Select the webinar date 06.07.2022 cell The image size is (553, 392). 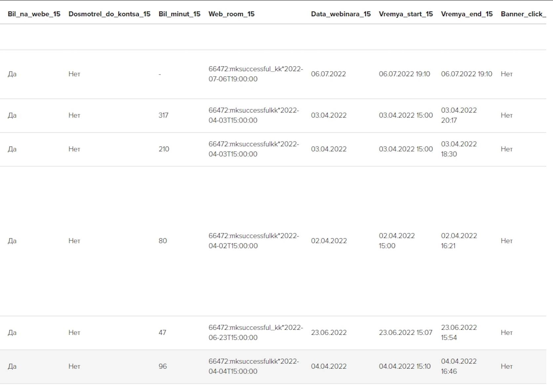(x=328, y=74)
